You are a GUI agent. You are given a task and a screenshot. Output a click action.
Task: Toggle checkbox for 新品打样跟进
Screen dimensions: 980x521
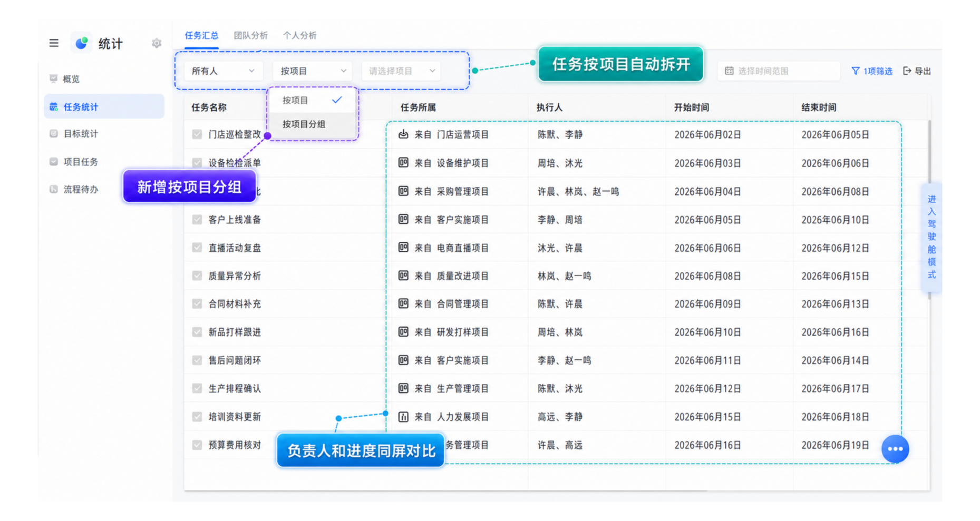pyautogui.click(x=197, y=332)
